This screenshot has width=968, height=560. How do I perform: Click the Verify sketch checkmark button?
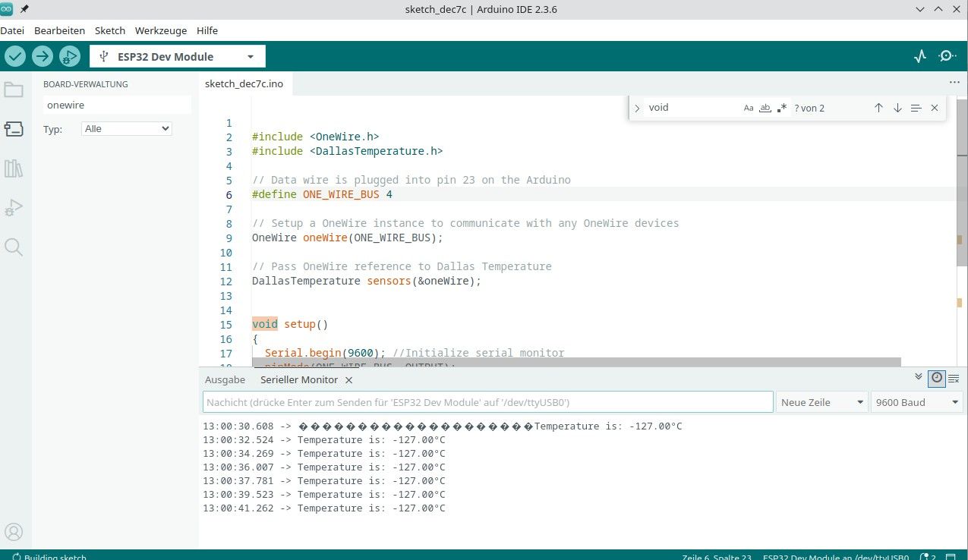click(x=15, y=56)
